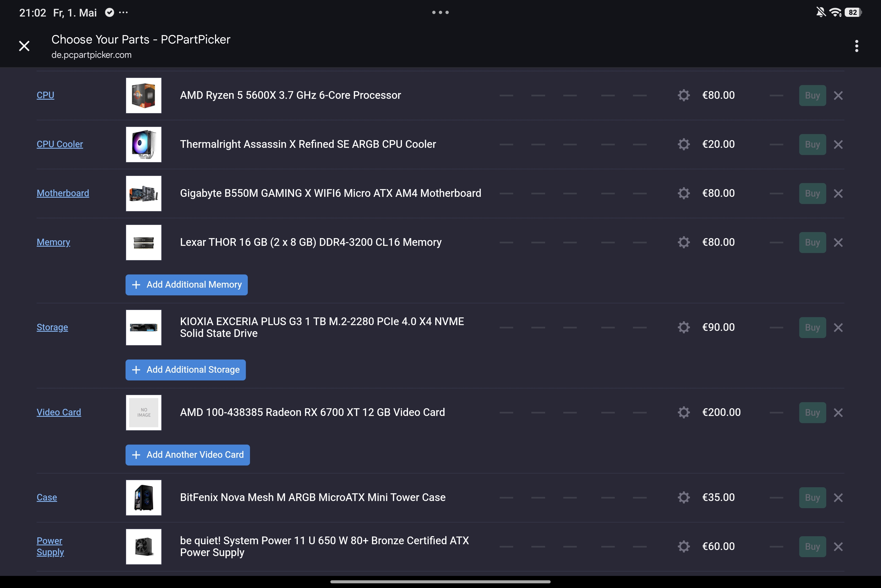This screenshot has height=588, width=881.
Task: Close the PCPartPicker browser tab
Action: [x=25, y=46]
